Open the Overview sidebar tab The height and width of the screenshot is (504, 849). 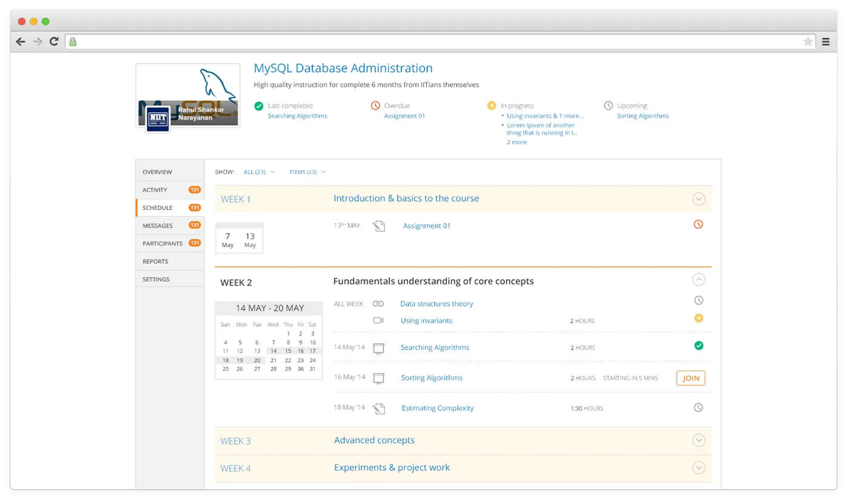click(x=170, y=172)
